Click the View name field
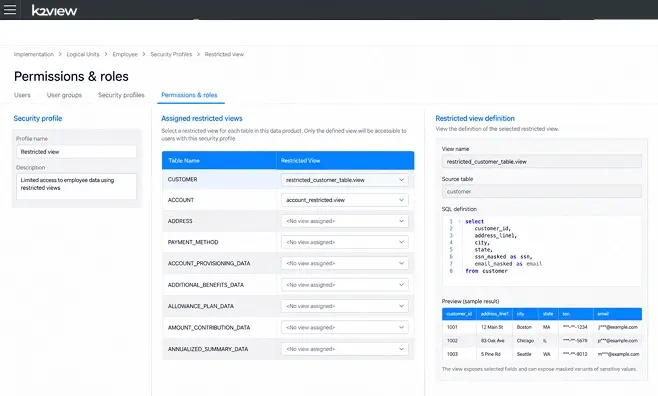The image size is (658, 396). pos(541,162)
